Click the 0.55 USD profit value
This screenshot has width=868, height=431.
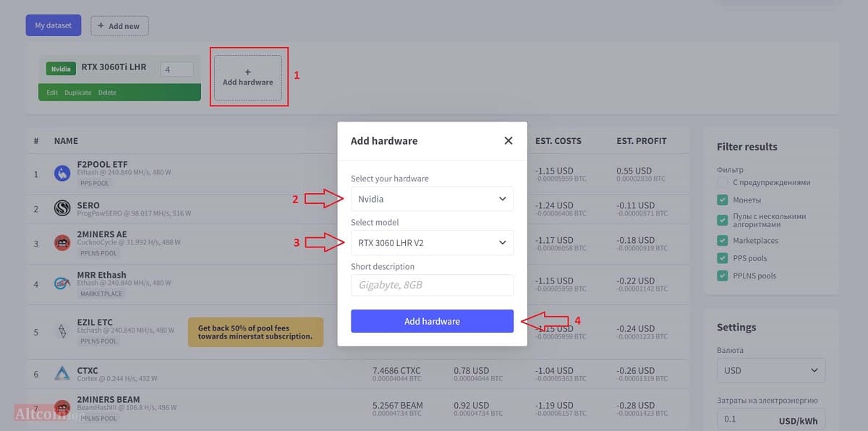634,171
